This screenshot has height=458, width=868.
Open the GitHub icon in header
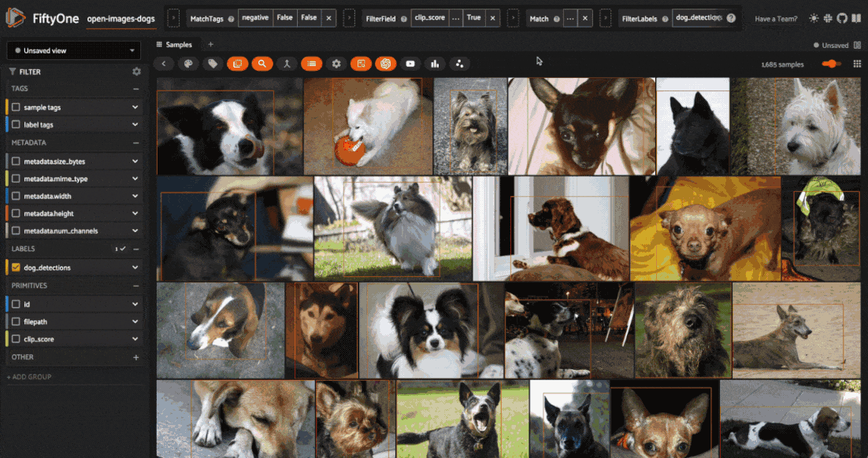coord(842,18)
